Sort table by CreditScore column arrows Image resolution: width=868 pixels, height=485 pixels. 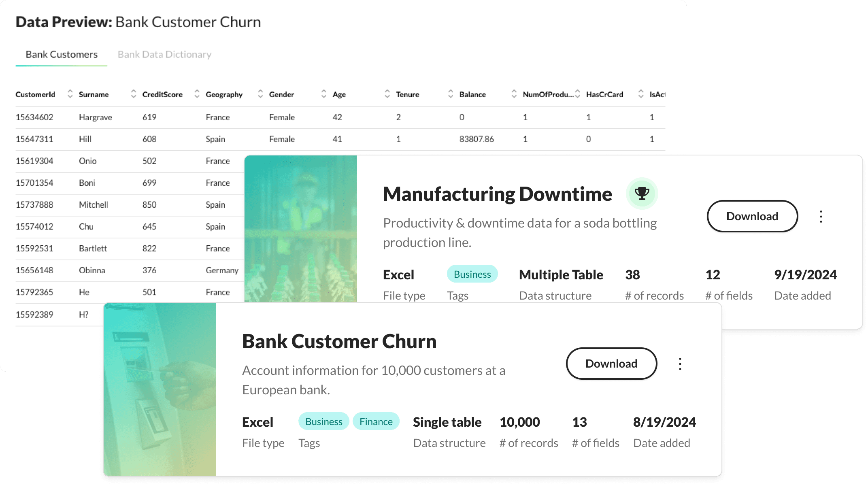click(197, 94)
